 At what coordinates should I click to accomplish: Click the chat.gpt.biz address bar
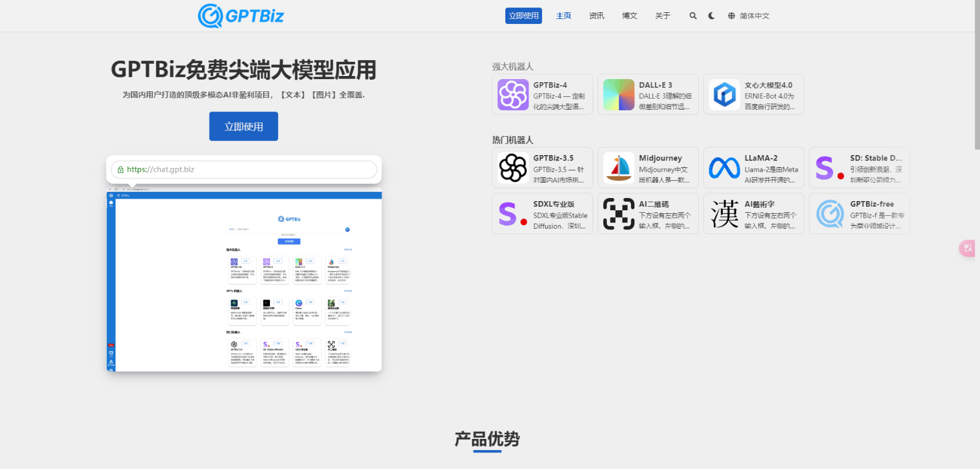[x=244, y=169]
